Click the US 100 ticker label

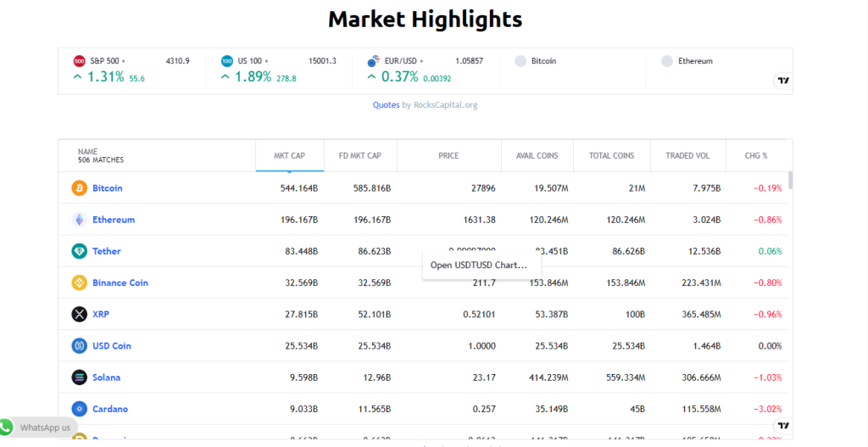tap(250, 61)
